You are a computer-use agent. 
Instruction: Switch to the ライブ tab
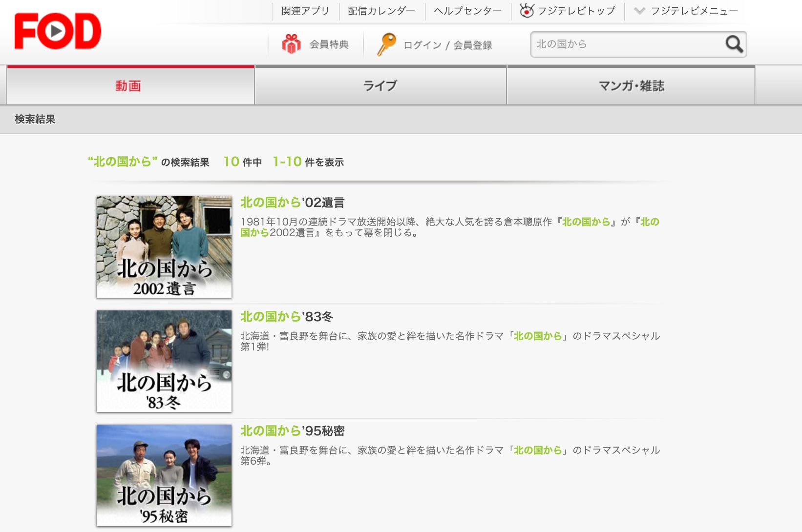tap(380, 86)
